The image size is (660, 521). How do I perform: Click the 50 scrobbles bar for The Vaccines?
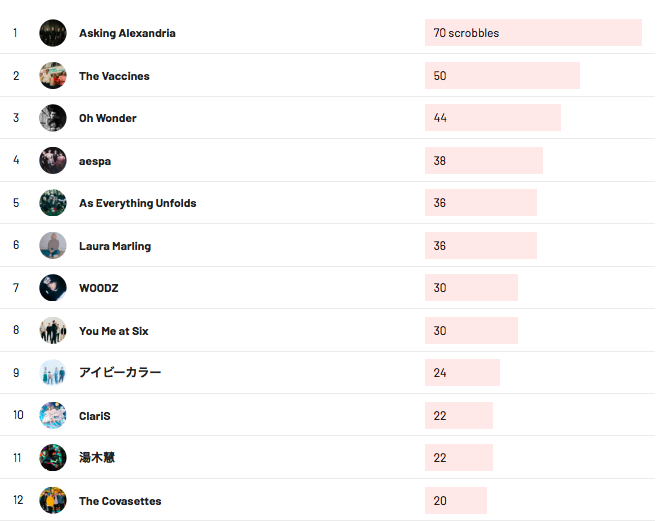tap(502, 76)
